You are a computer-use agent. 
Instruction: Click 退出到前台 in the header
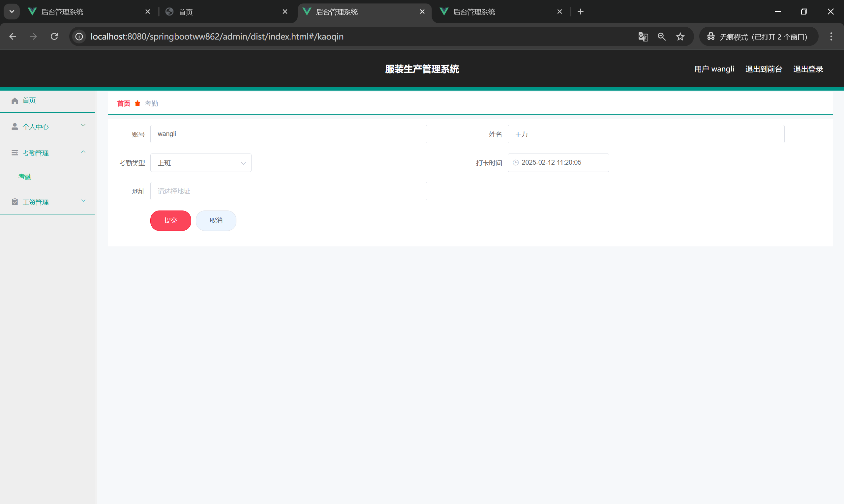(764, 69)
